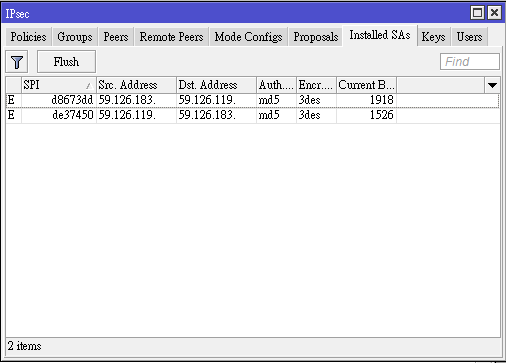Open the column selector dropdown arrow
Viewport: 506px width, 363px height.
(x=492, y=85)
